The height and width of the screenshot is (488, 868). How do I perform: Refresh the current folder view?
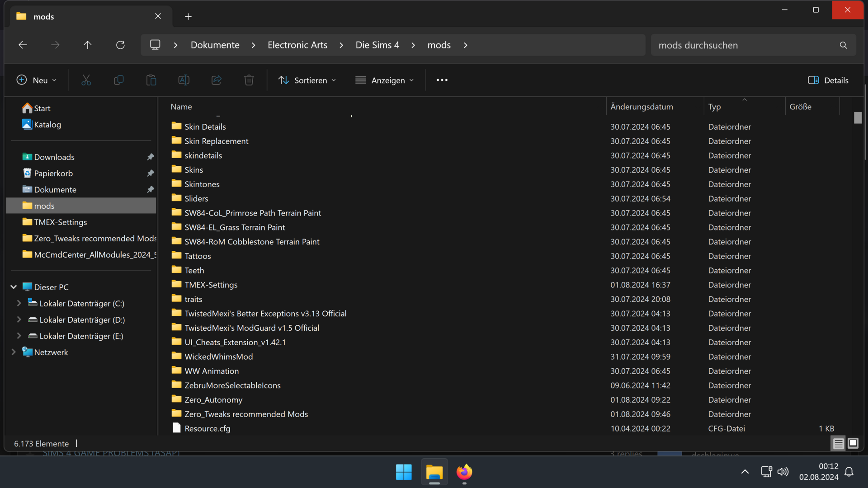(x=120, y=45)
